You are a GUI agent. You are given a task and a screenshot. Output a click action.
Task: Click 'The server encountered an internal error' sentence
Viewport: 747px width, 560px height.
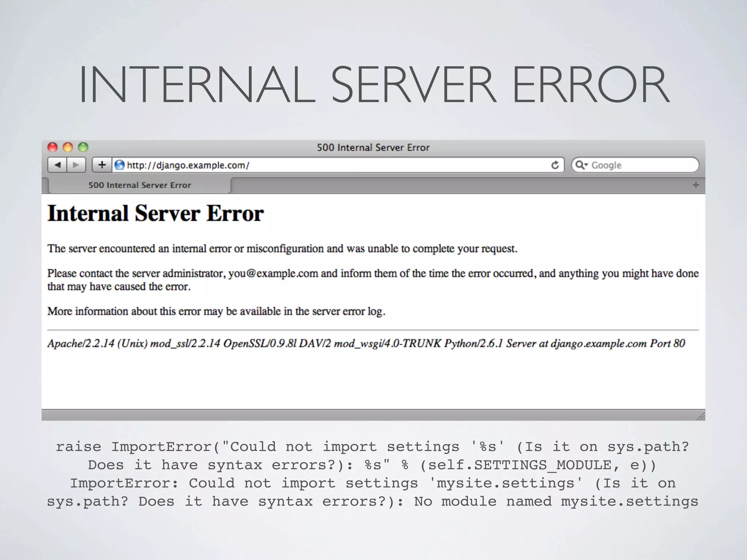tap(282, 249)
